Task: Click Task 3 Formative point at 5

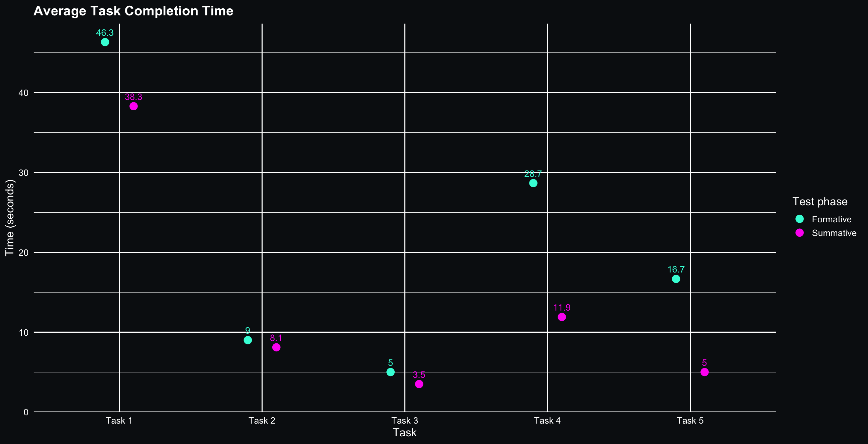Action: 391,372
